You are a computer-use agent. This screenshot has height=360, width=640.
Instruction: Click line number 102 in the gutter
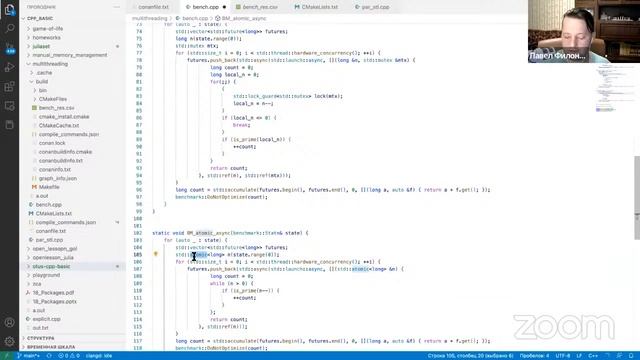(138, 233)
